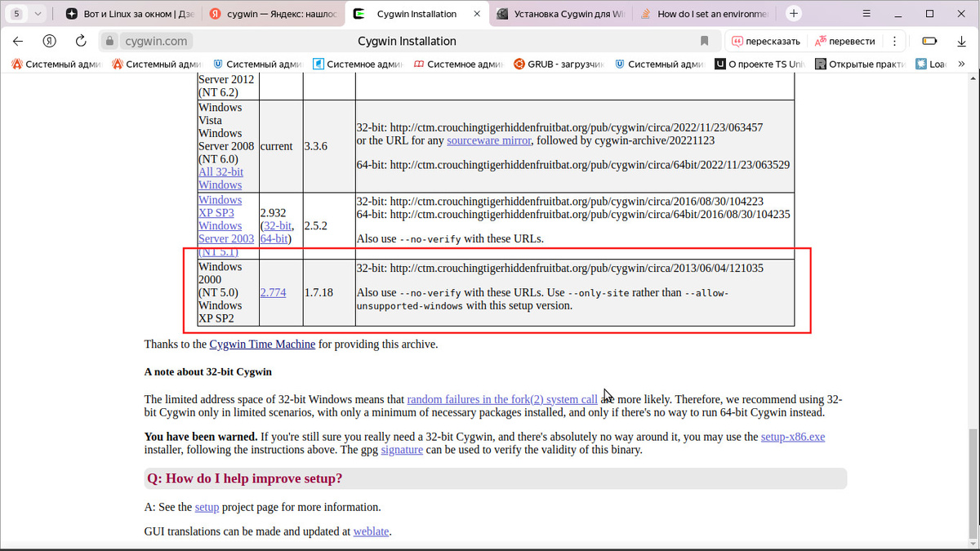Download setup 2.932 '64-bit' link
The image size is (980, 551).
(274, 238)
